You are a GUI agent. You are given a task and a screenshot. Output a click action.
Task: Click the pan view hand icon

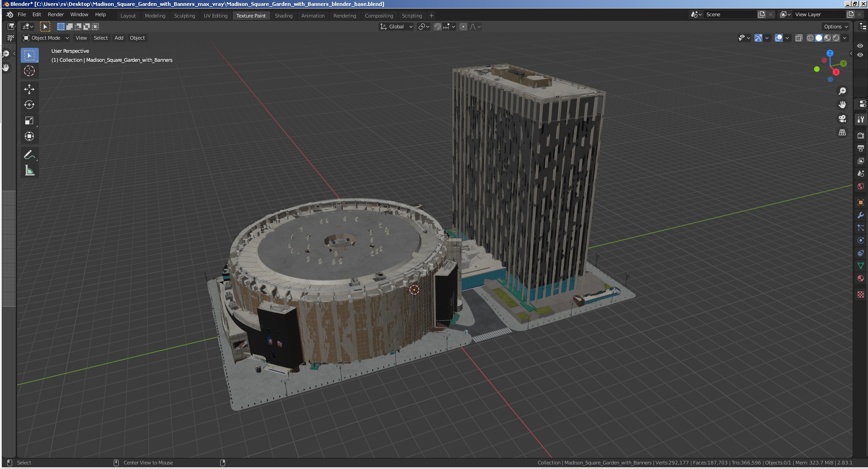[x=842, y=105]
